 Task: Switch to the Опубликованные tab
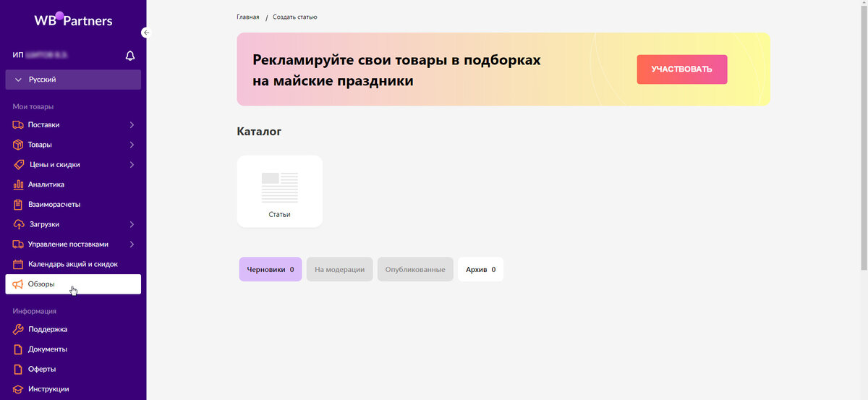tap(415, 269)
